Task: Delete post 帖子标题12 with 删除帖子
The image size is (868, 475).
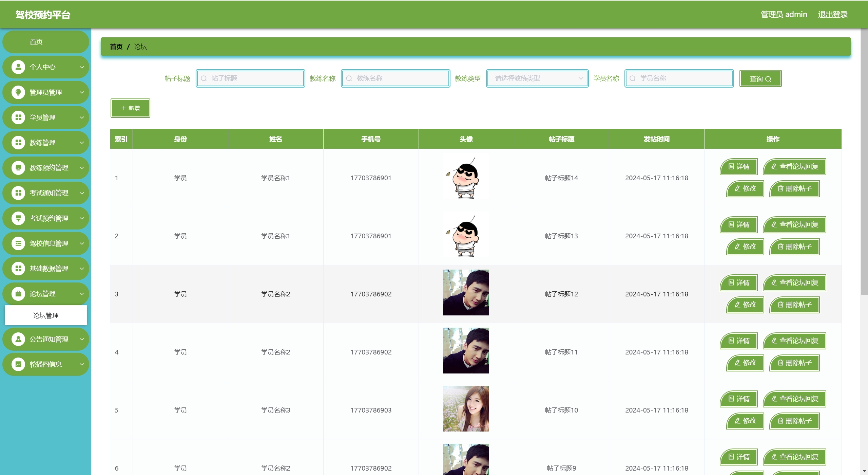Action: pos(794,305)
